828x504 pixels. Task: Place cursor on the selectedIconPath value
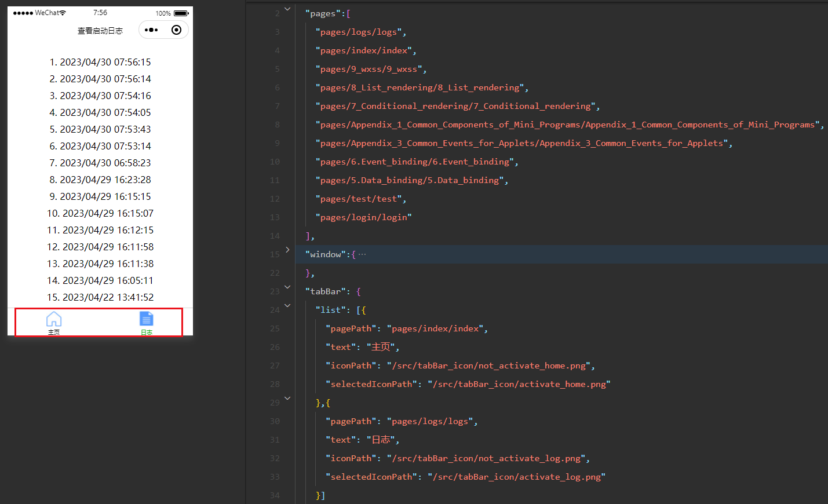point(521,384)
